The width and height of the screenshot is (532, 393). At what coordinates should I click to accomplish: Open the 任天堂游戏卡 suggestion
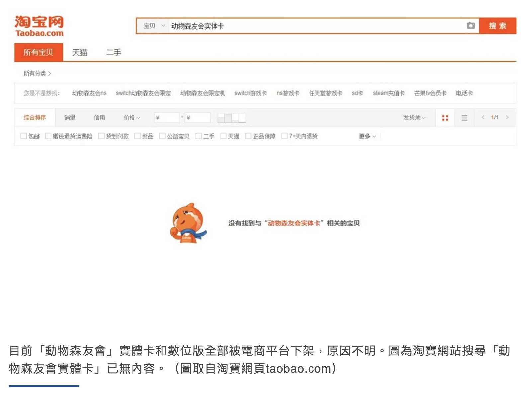click(325, 93)
